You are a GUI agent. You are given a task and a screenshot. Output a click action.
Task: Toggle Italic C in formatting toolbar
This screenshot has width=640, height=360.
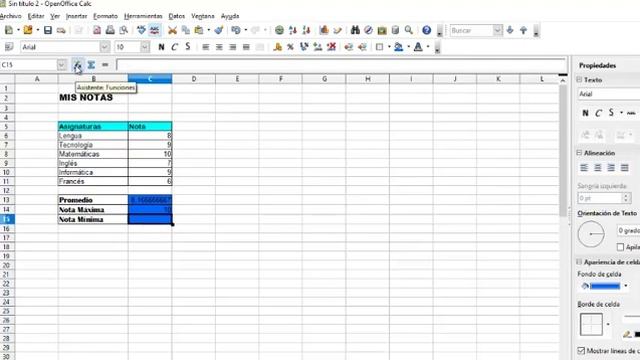pos(174,47)
